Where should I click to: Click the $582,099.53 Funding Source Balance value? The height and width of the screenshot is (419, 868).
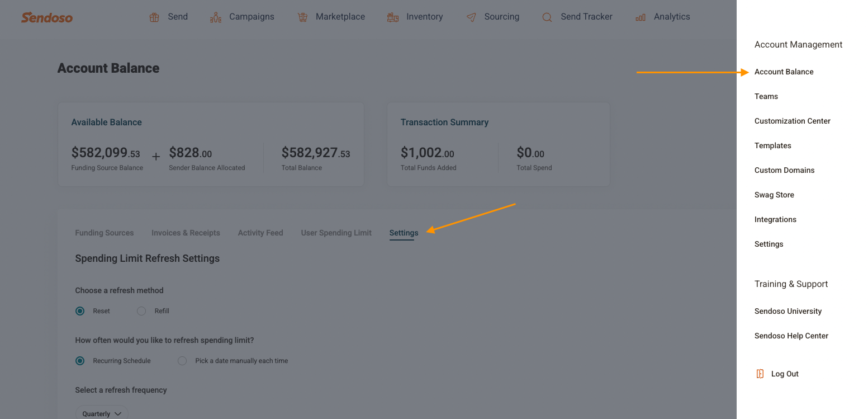[x=106, y=153]
